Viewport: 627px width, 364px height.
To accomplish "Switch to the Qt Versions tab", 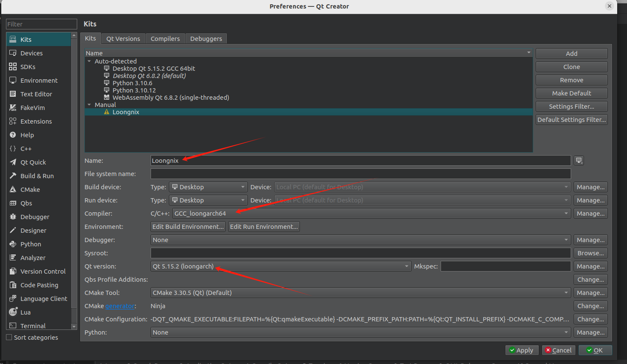I will coord(123,39).
